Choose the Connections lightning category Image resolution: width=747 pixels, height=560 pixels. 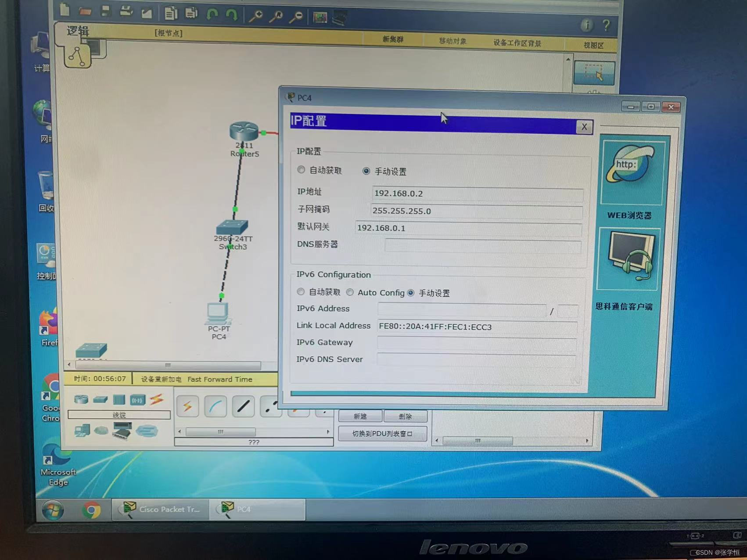(x=157, y=399)
